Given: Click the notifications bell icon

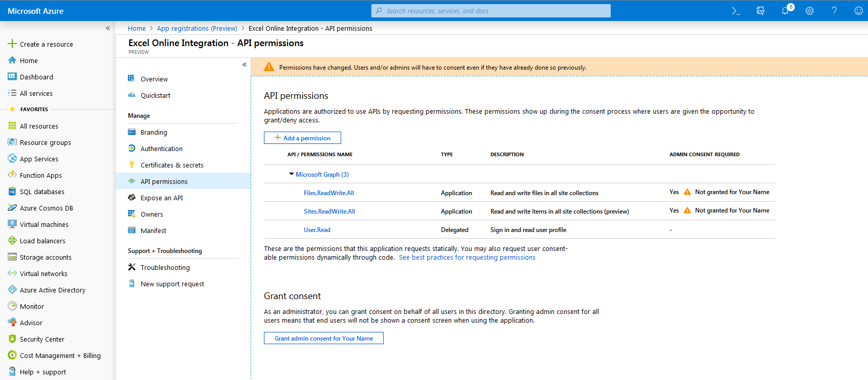Looking at the screenshot, I should pyautogui.click(x=785, y=11).
